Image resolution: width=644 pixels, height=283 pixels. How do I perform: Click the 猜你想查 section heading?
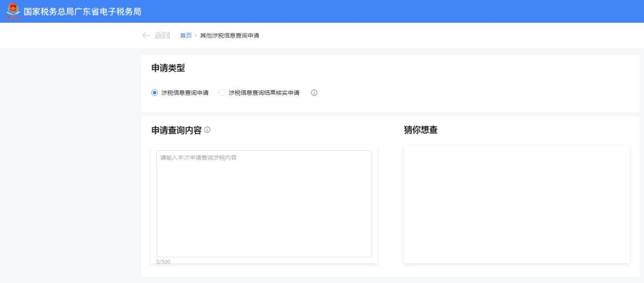420,131
